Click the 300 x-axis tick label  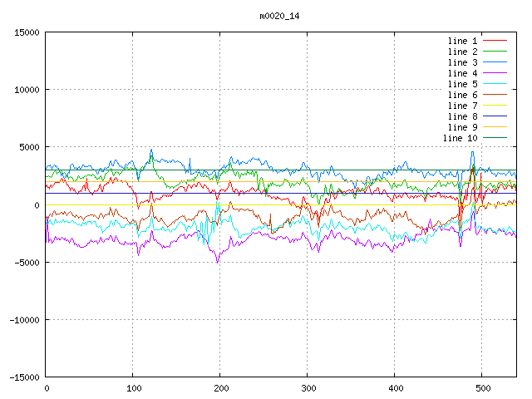point(307,387)
